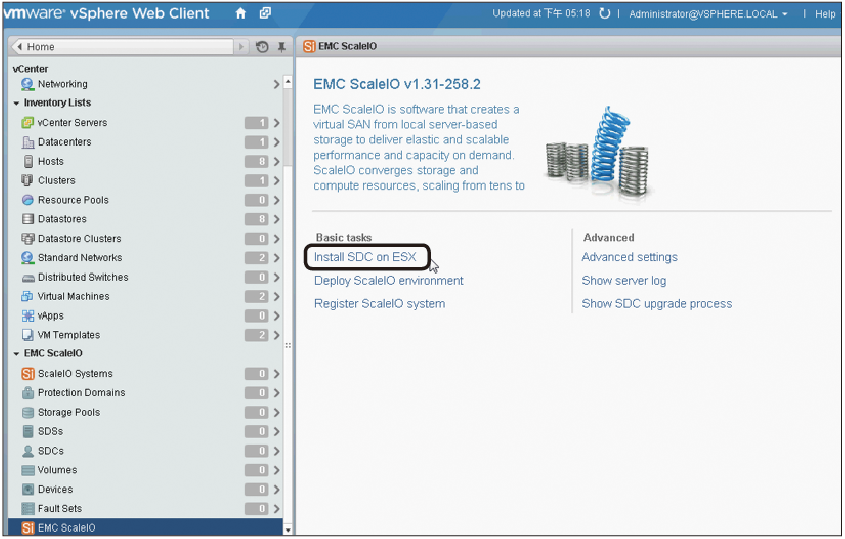This screenshot has height=539, width=845.
Task: Click the Datacenters building icon
Action: (28, 142)
